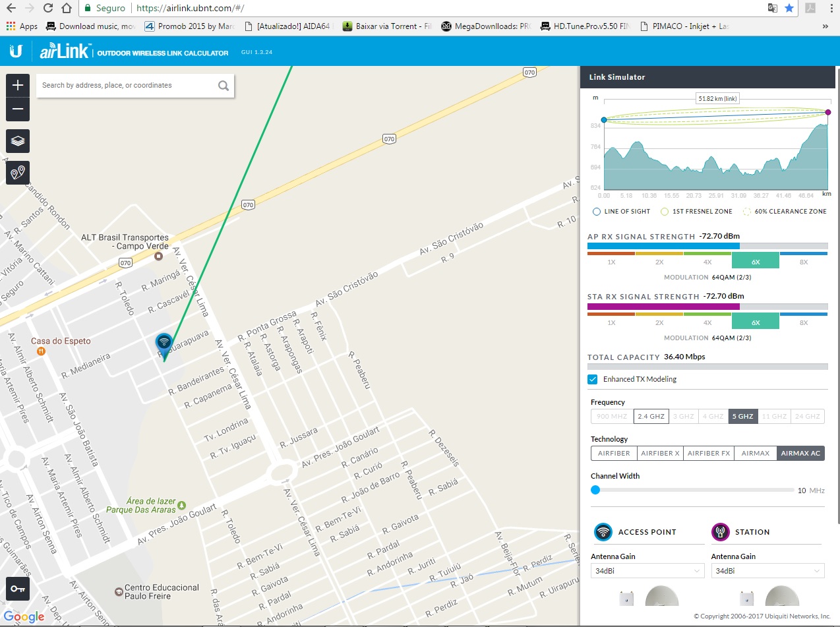
Task: Open MegaDownloads bookmark
Action: coord(486,26)
